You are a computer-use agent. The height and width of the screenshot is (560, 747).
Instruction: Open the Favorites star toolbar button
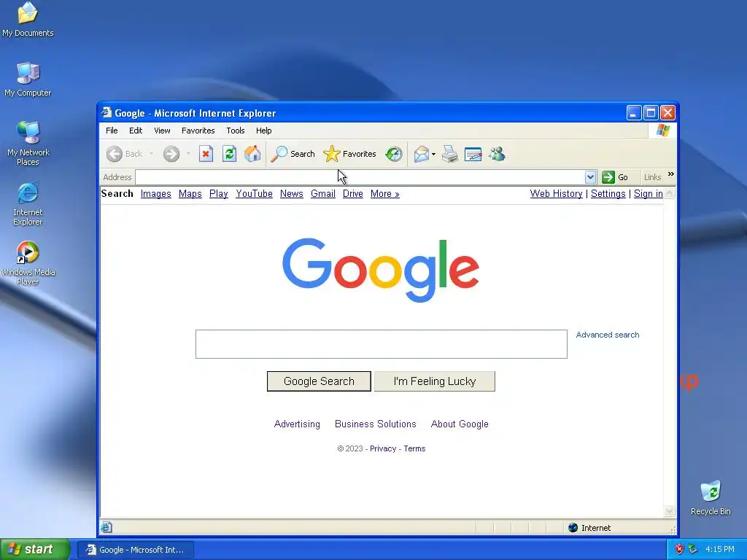click(x=349, y=154)
